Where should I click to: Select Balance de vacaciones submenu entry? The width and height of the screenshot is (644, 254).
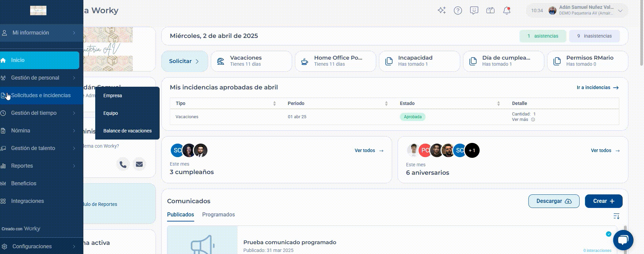127,131
